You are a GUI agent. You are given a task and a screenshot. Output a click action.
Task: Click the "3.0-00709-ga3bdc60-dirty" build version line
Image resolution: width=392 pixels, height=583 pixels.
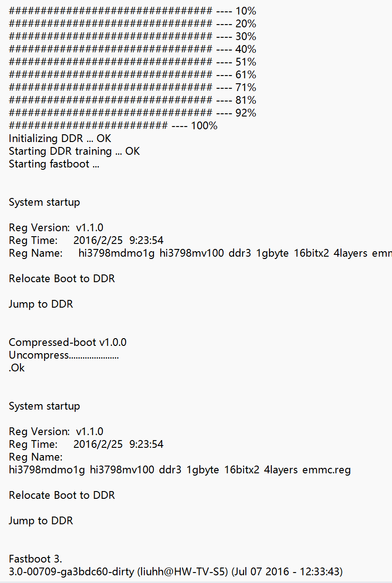[175, 571]
